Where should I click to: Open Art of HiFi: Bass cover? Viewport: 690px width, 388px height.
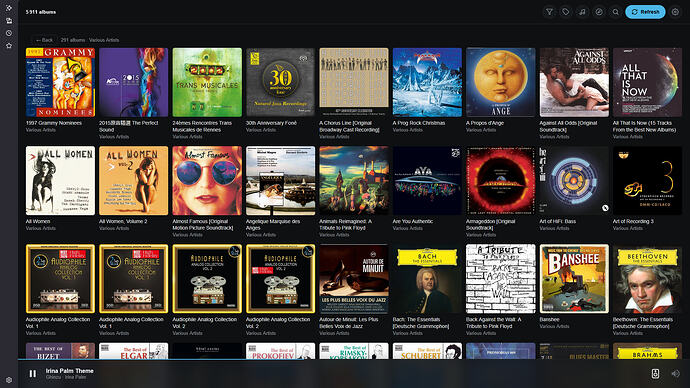point(574,180)
